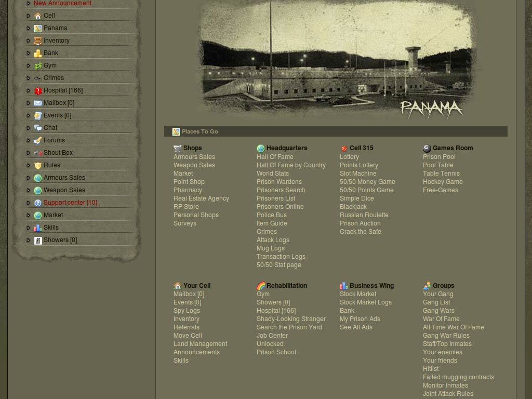Click the Rules shield icon
This screenshot has height=399, width=532.
(37, 166)
